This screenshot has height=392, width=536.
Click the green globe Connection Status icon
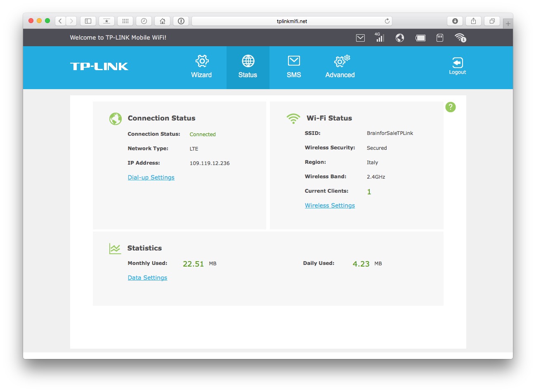tap(116, 119)
